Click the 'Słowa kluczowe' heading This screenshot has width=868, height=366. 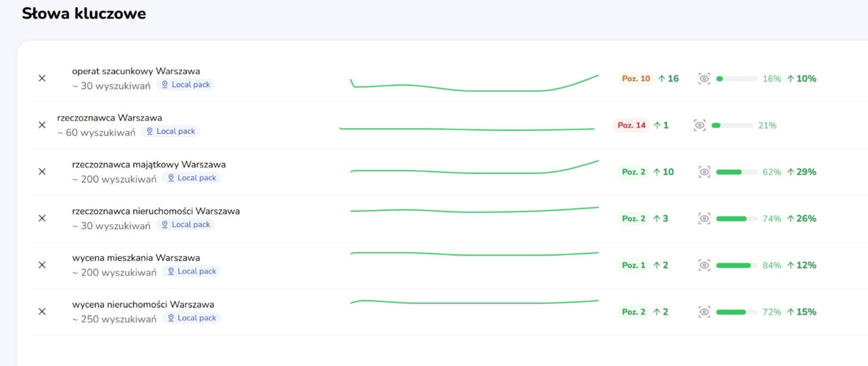[84, 14]
